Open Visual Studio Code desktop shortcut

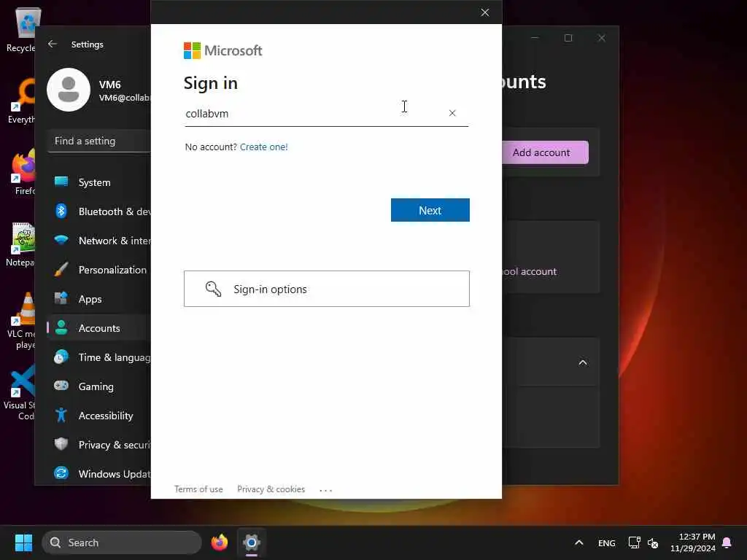pyautogui.click(x=20, y=393)
